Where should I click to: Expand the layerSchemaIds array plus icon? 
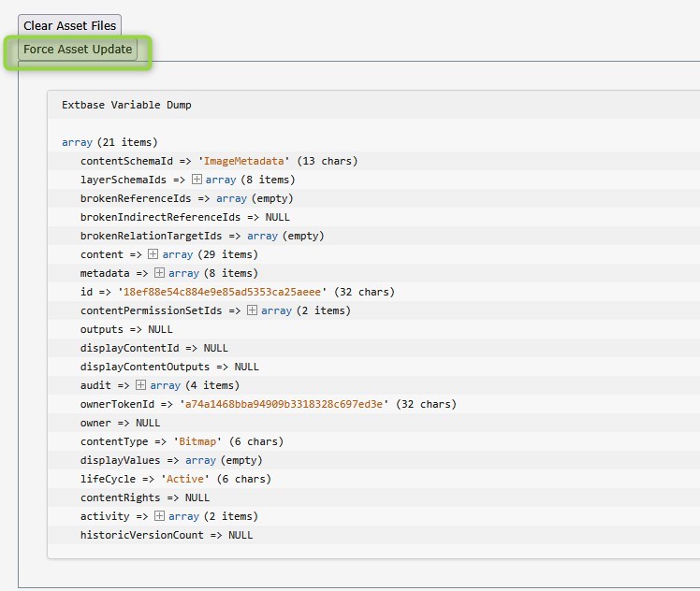click(x=197, y=180)
